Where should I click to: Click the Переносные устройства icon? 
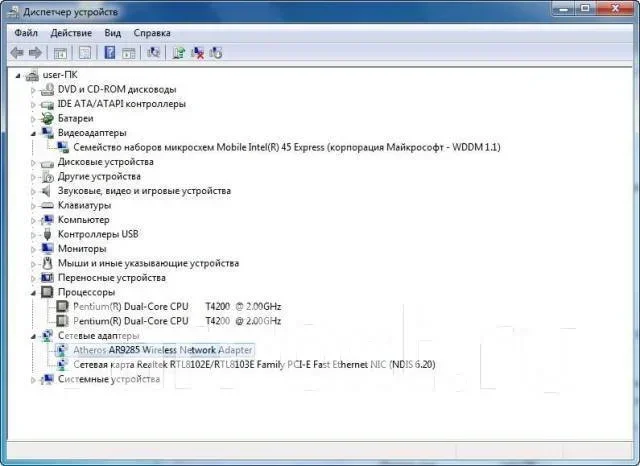(47, 278)
